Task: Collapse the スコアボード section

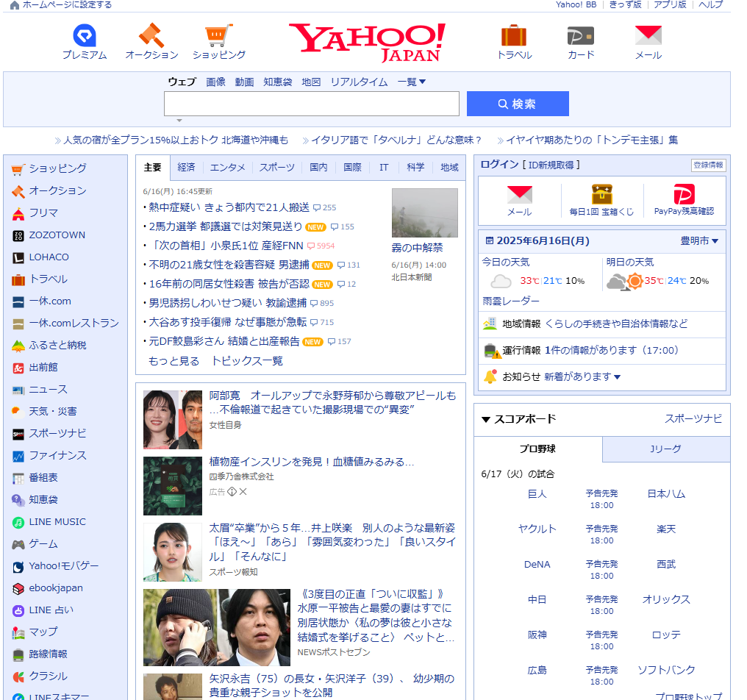Action: pyautogui.click(x=486, y=419)
